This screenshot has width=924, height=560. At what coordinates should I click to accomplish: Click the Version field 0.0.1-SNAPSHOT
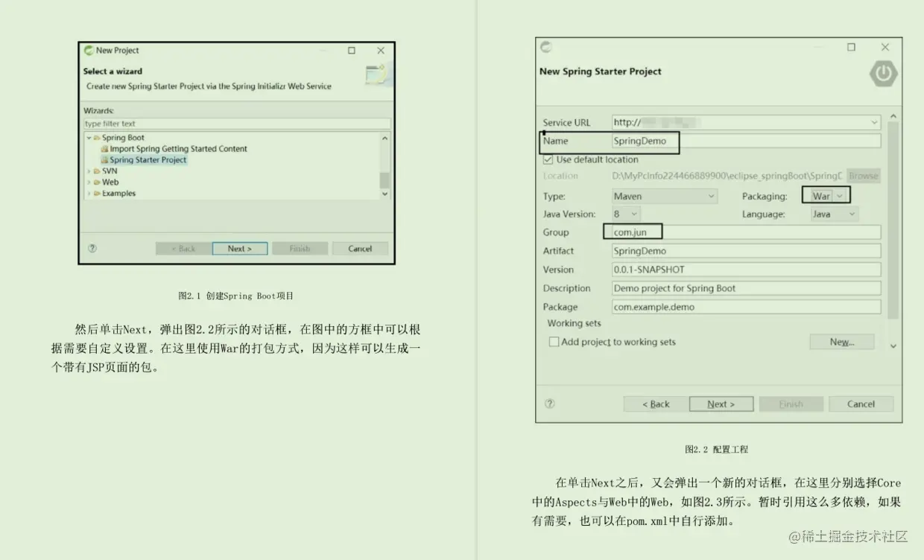[x=746, y=270]
